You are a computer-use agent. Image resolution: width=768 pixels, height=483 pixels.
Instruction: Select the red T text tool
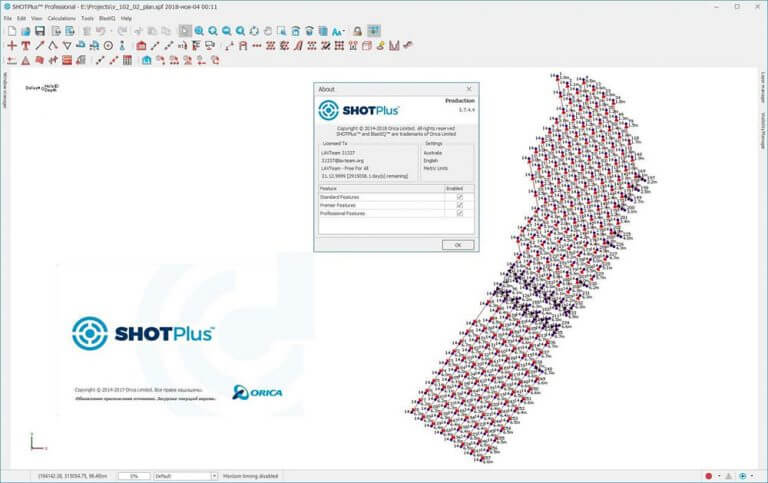(x=25, y=46)
